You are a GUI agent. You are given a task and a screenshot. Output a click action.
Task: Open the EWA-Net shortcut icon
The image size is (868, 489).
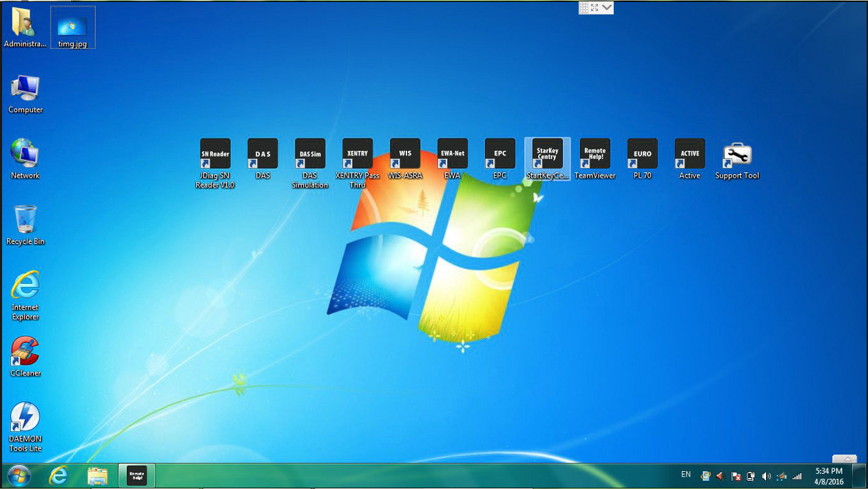tap(453, 159)
